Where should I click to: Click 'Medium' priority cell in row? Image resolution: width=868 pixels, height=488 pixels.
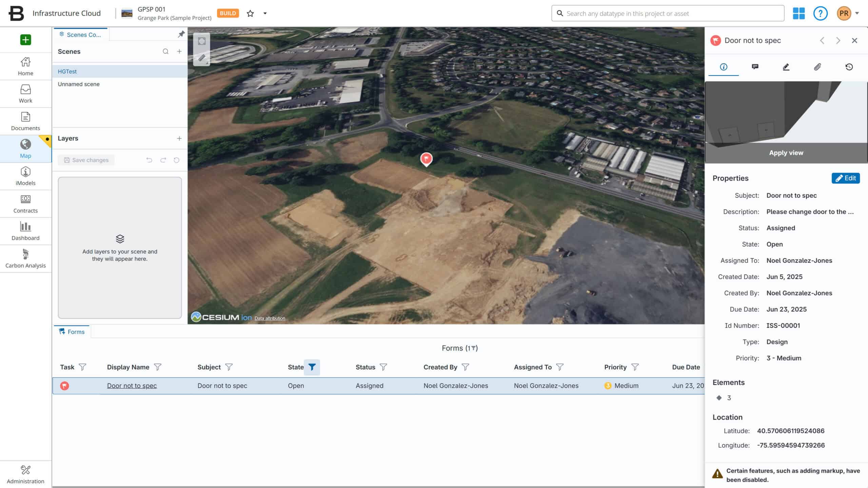tap(621, 386)
